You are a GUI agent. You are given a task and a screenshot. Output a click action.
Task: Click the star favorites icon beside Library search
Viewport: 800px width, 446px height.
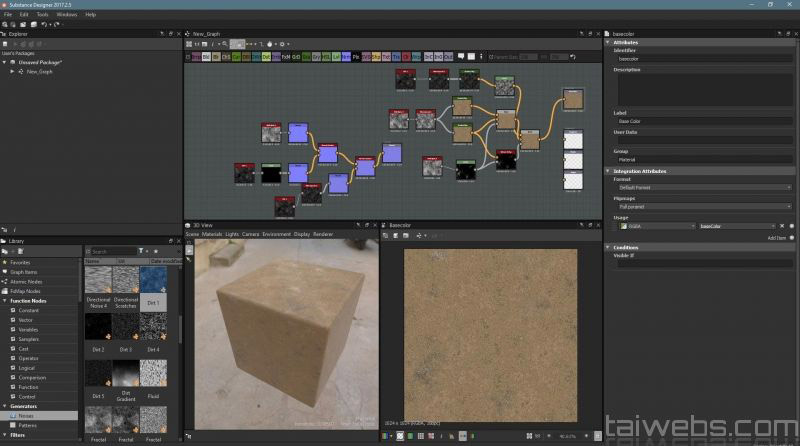156,251
